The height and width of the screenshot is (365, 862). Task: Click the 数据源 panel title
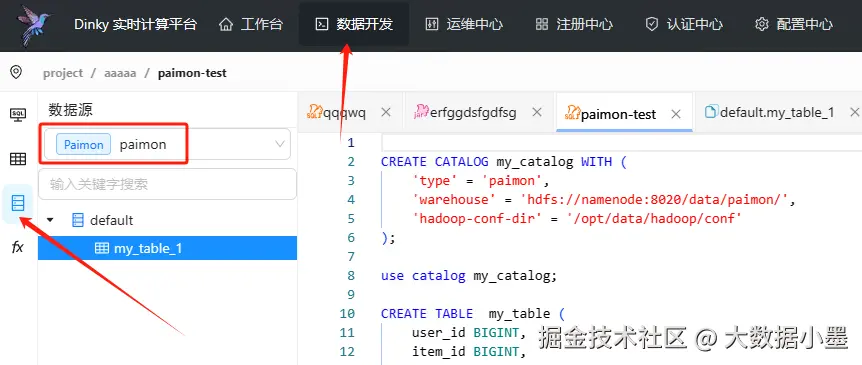70,109
